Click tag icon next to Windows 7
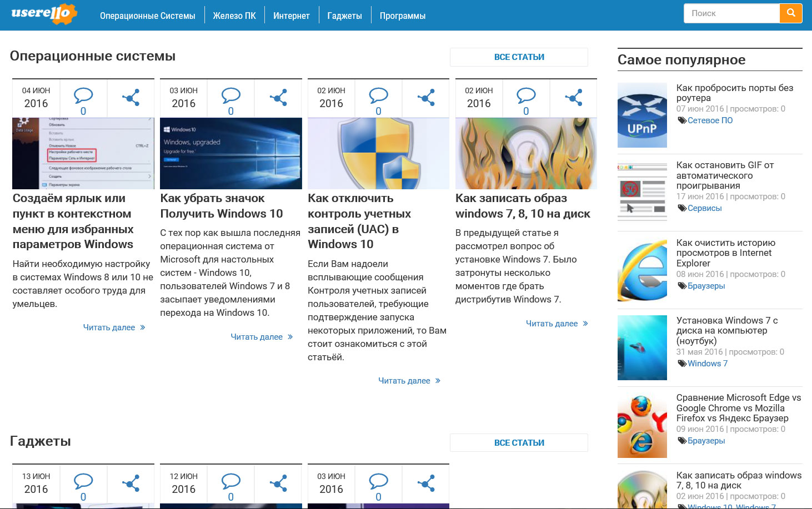 pyautogui.click(x=682, y=364)
